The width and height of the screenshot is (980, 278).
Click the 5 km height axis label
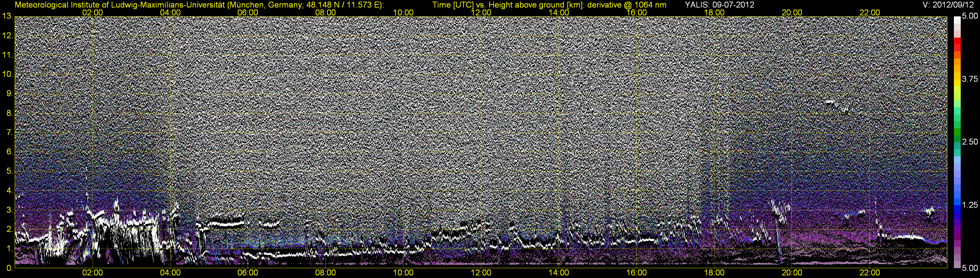[x=9, y=171]
